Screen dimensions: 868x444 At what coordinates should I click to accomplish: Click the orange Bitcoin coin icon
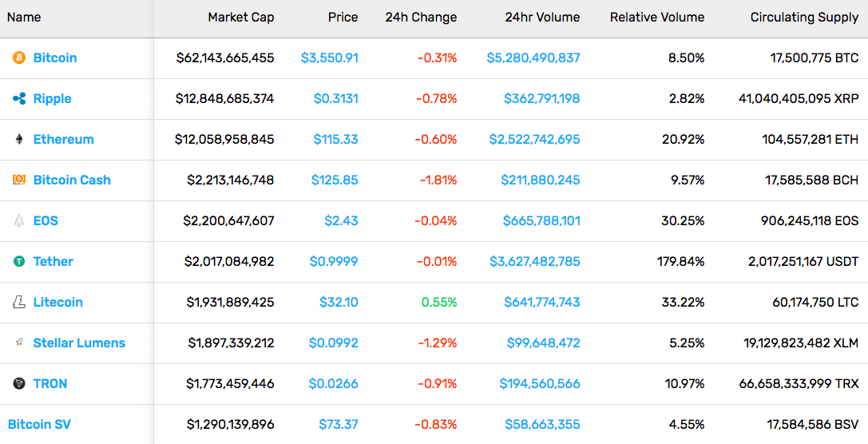coord(19,57)
